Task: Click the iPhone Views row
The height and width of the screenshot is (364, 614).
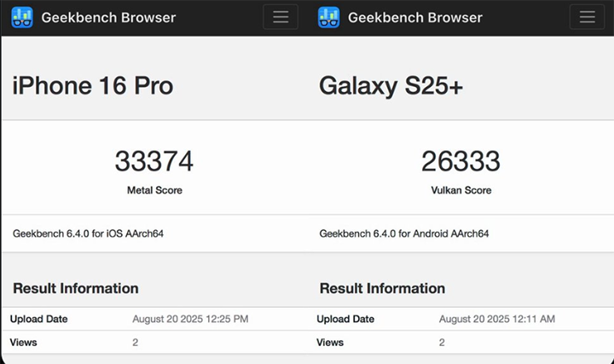Action: click(154, 343)
